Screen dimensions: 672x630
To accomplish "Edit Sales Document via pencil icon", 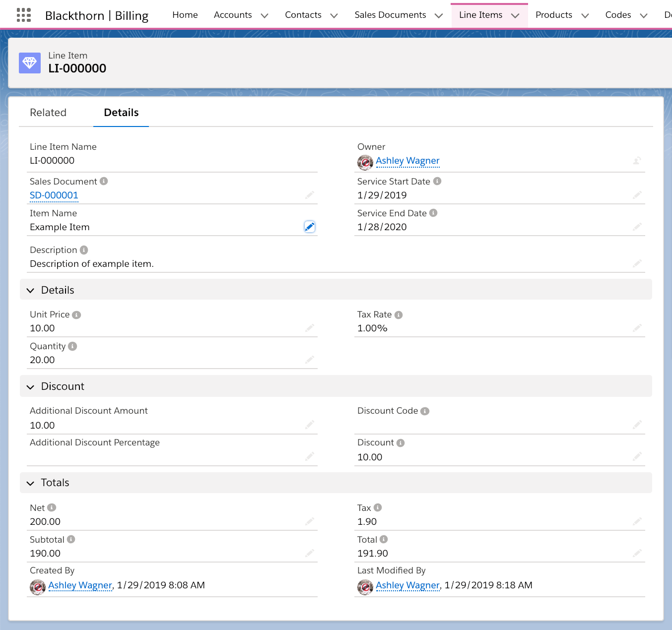I will tap(310, 195).
